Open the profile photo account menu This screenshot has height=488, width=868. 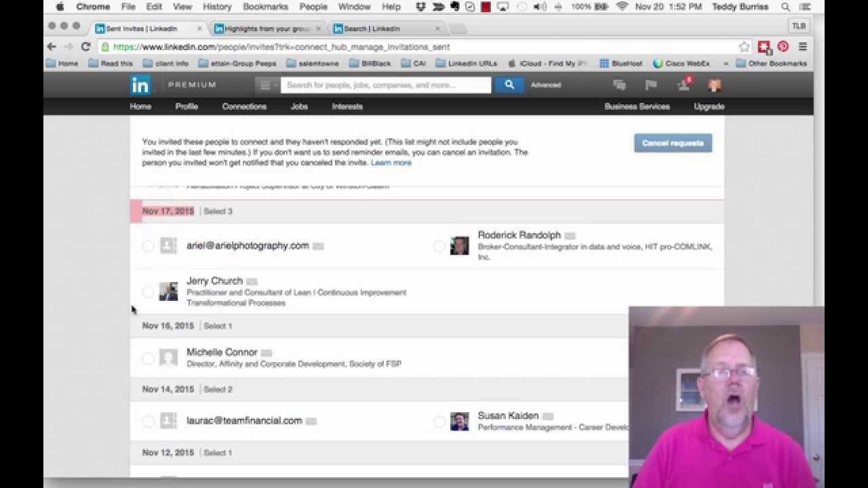click(715, 85)
